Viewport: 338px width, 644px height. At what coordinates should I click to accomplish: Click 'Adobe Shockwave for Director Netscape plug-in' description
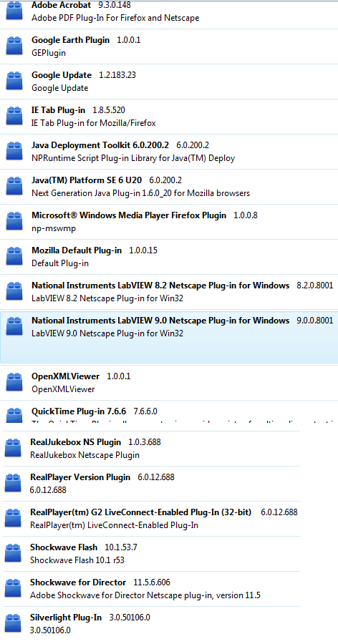(145, 595)
